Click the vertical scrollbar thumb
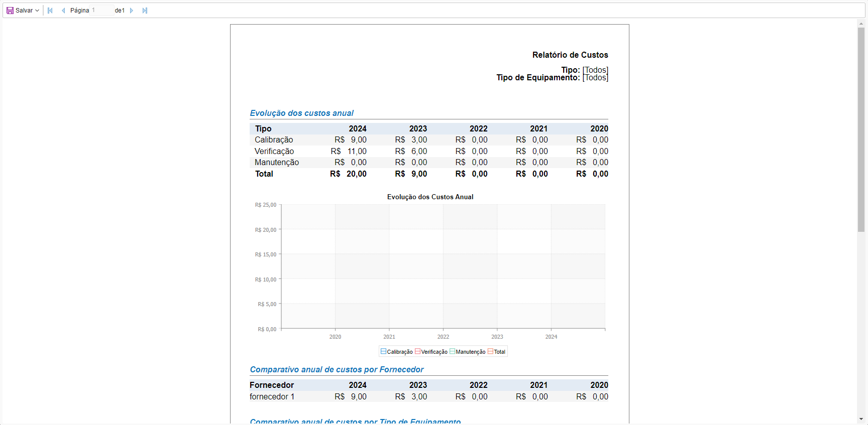The height and width of the screenshot is (425, 868). click(861, 129)
